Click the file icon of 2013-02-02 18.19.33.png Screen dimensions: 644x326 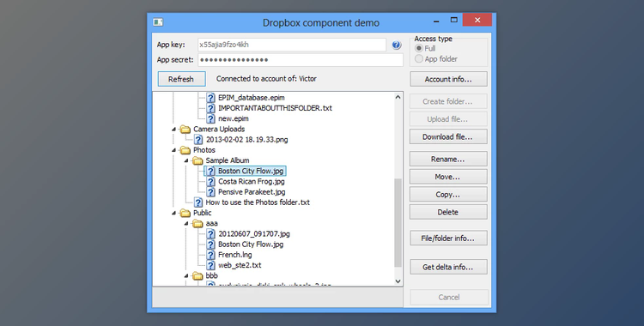point(198,140)
